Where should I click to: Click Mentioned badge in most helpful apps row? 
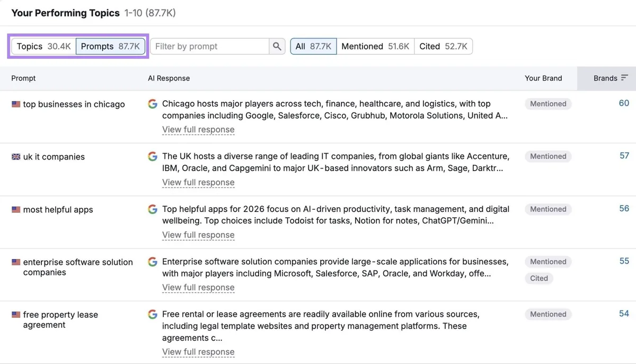point(548,209)
